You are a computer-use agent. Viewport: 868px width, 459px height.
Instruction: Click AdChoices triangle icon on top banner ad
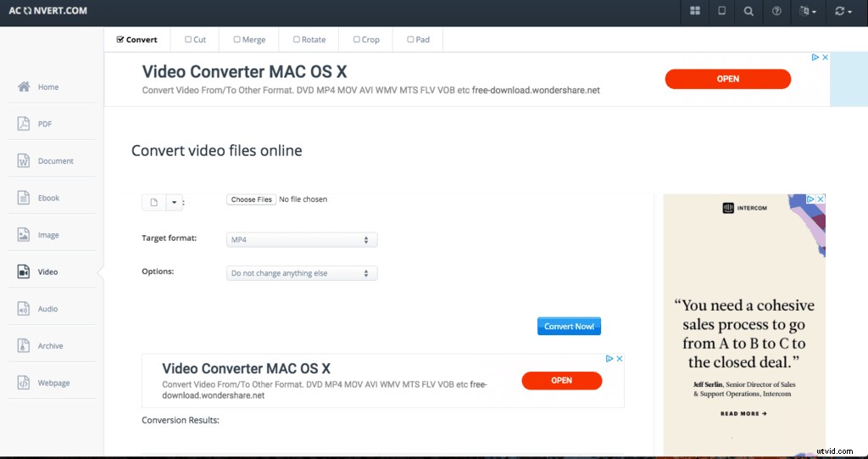(x=815, y=57)
